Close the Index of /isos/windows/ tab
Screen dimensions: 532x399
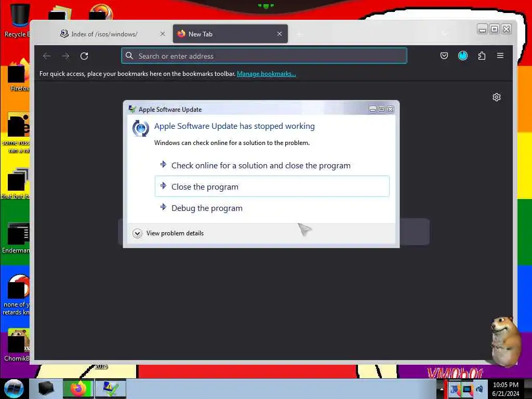point(163,34)
